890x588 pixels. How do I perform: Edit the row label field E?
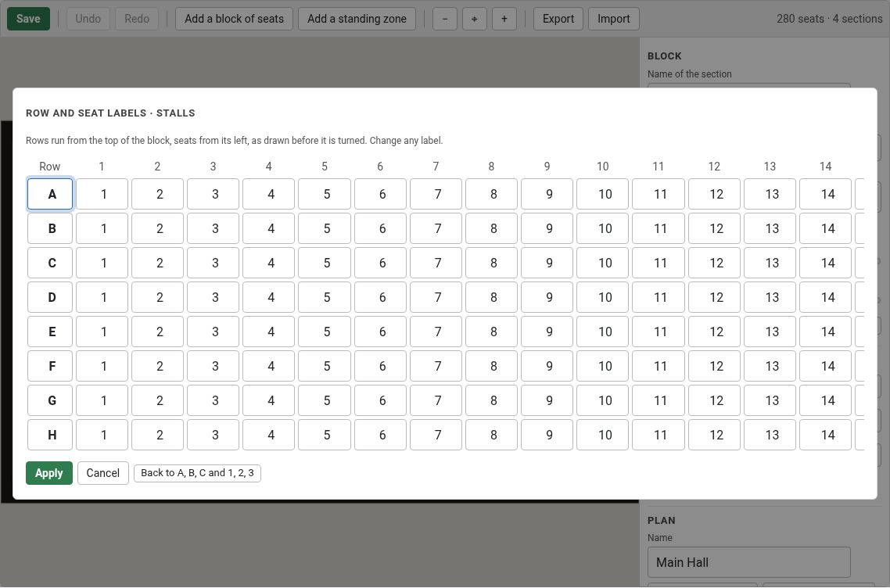click(x=50, y=332)
